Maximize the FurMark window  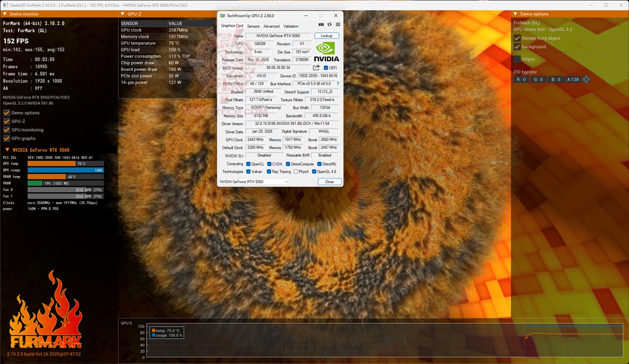[606, 5]
